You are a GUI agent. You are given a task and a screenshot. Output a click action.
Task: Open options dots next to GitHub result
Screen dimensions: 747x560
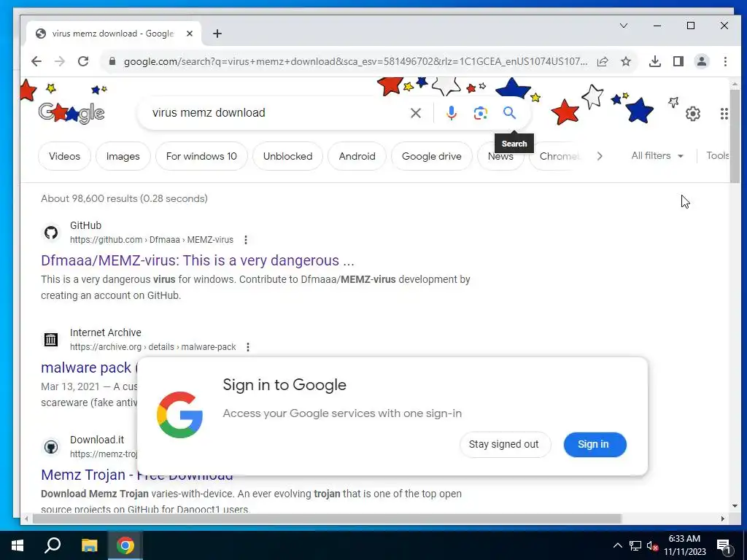(246, 240)
